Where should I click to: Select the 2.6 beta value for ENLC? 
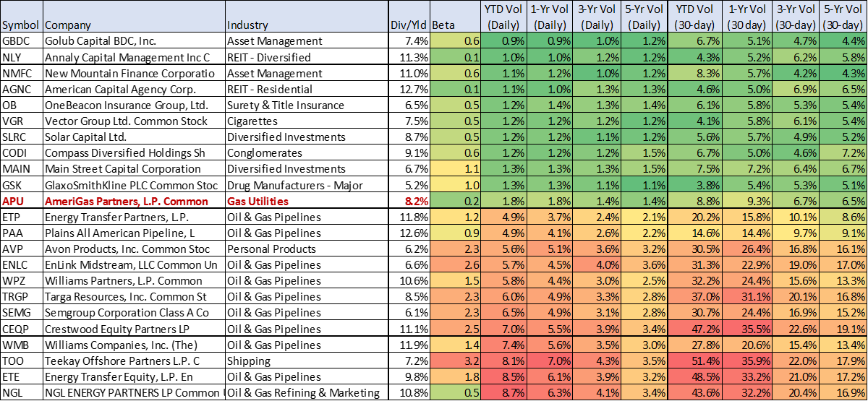click(456, 265)
